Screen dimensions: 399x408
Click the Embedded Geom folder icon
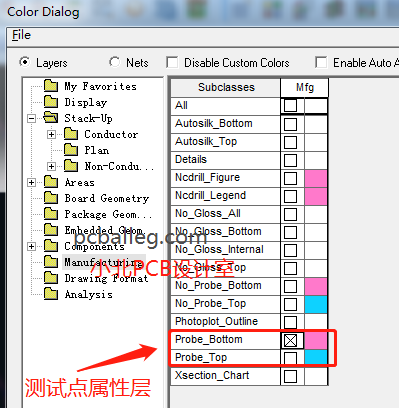click(x=51, y=230)
